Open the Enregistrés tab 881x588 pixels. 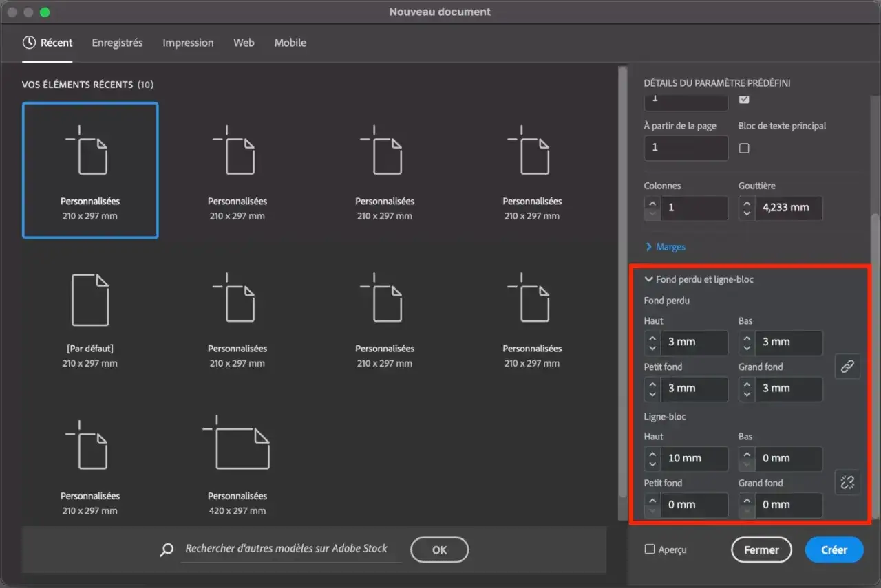(118, 43)
